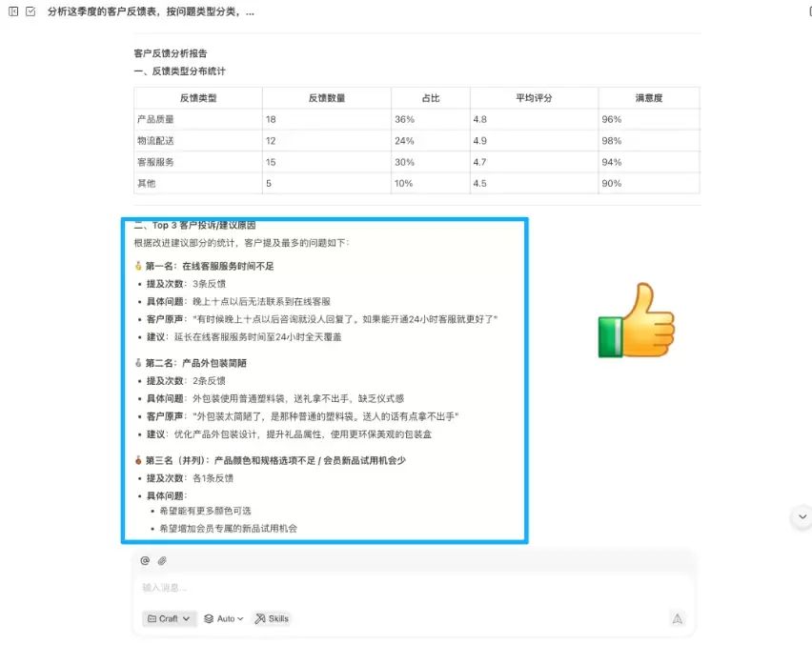812x645 pixels.
Task: Select the conversation title text
Action: tap(151, 11)
